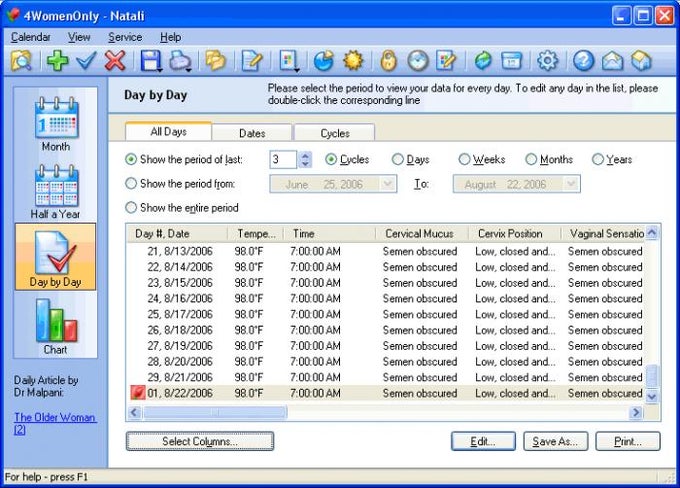The image size is (680, 488).
Task: Click the Save As button
Action: 555,441
